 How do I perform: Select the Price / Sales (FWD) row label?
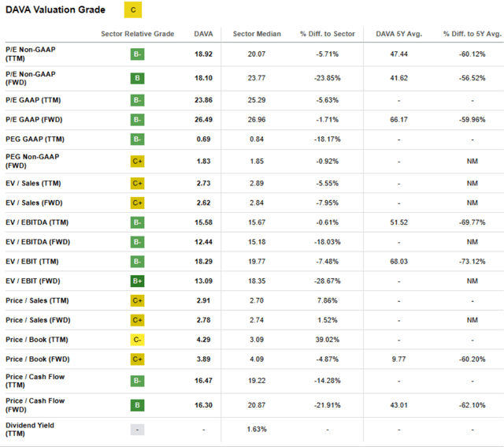tap(38, 320)
